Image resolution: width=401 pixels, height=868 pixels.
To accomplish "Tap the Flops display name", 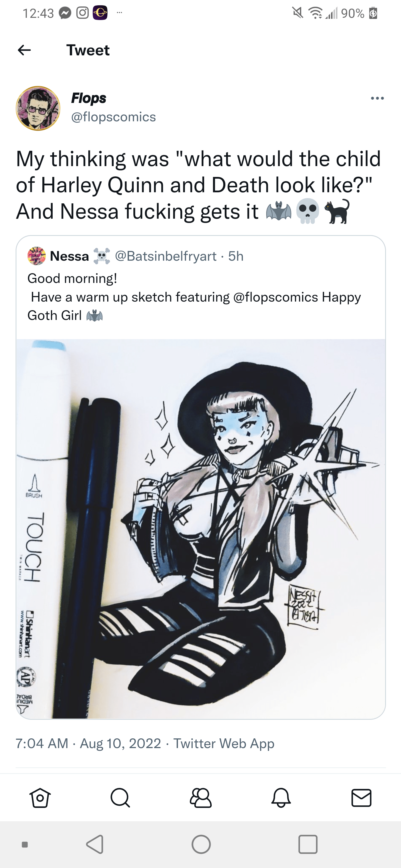I will [88, 98].
